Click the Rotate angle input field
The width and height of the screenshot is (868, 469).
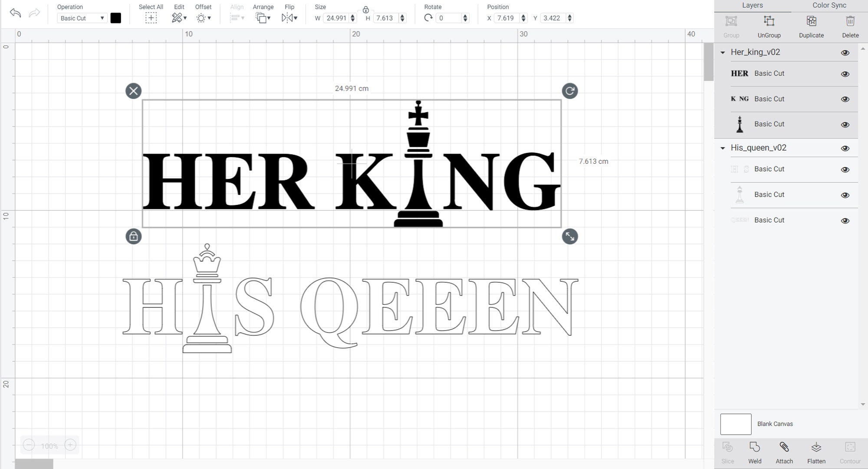(x=449, y=18)
